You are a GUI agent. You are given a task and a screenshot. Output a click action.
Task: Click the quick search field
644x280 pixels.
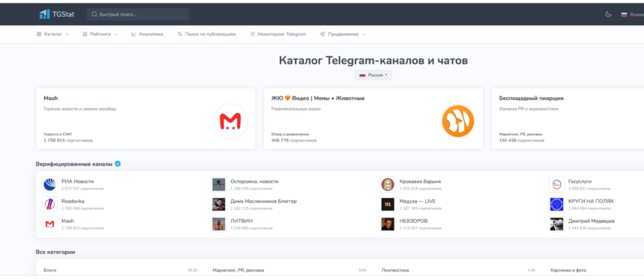[x=138, y=14]
